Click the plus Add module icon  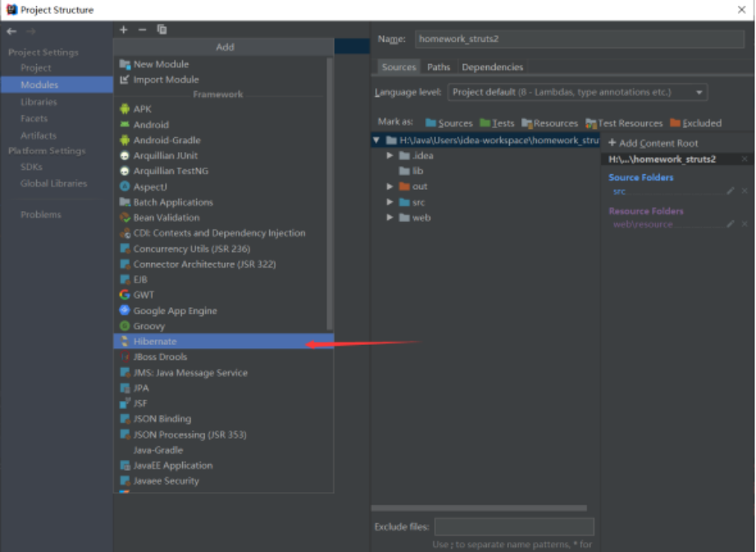(123, 30)
